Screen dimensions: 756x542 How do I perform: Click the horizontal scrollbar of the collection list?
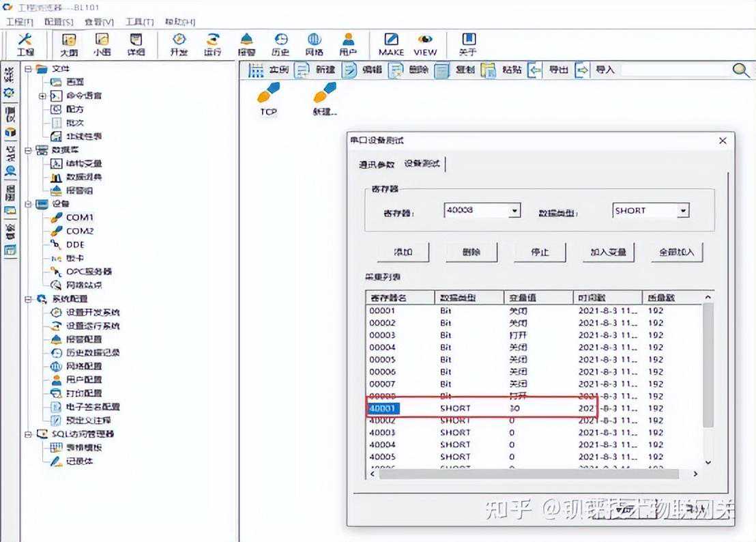[525, 474]
